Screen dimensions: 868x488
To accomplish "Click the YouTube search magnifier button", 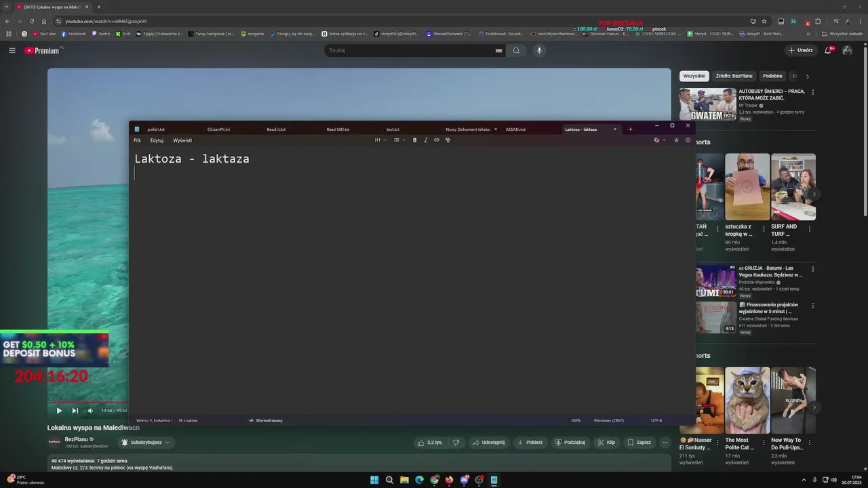I will (x=516, y=50).
